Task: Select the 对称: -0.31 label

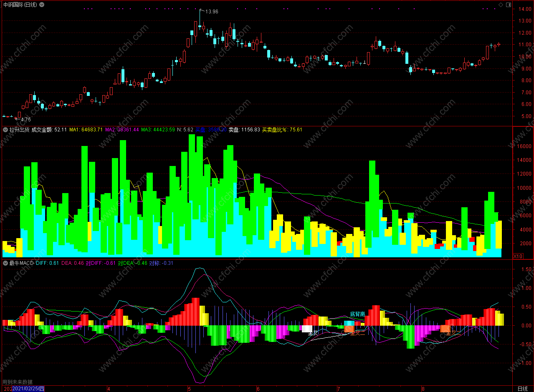Action: click(x=161, y=263)
